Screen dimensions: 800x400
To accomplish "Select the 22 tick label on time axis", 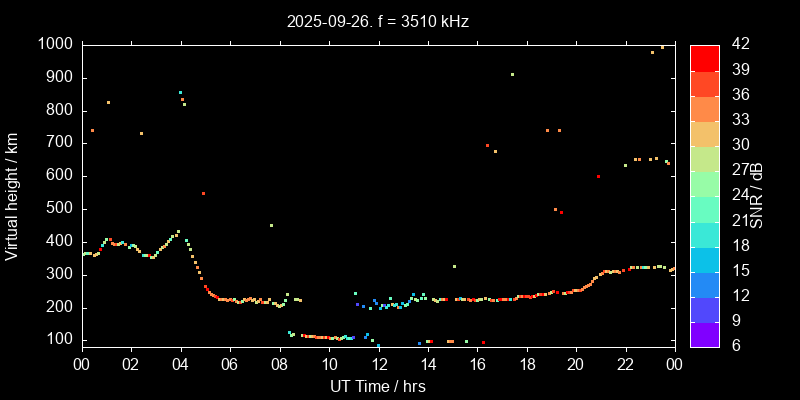I will (x=626, y=364).
